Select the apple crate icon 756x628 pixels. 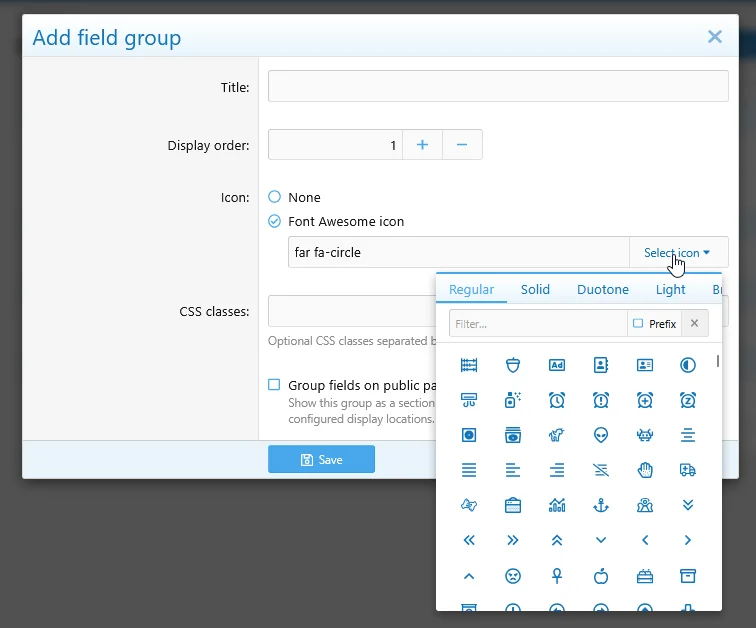pyautogui.click(x=645, y=576)
